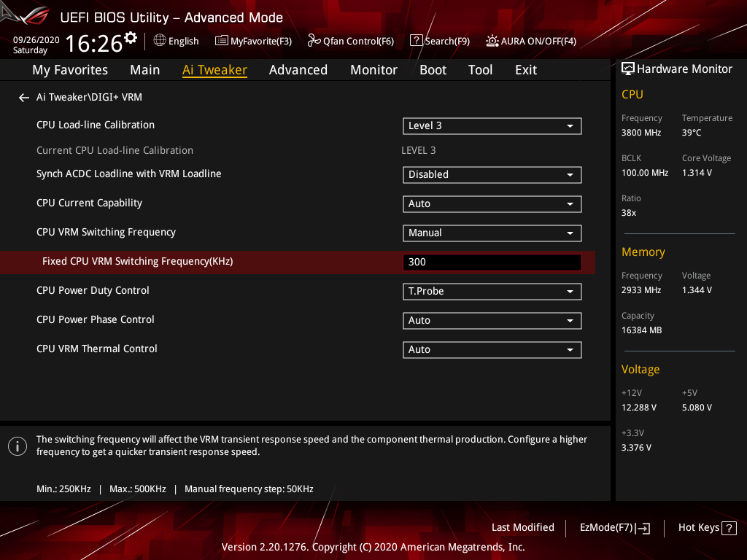The width and height of the screenshot is (747, 560).
Task: Select CPU VRM Switching Frequency label
Action: point(106,232)
